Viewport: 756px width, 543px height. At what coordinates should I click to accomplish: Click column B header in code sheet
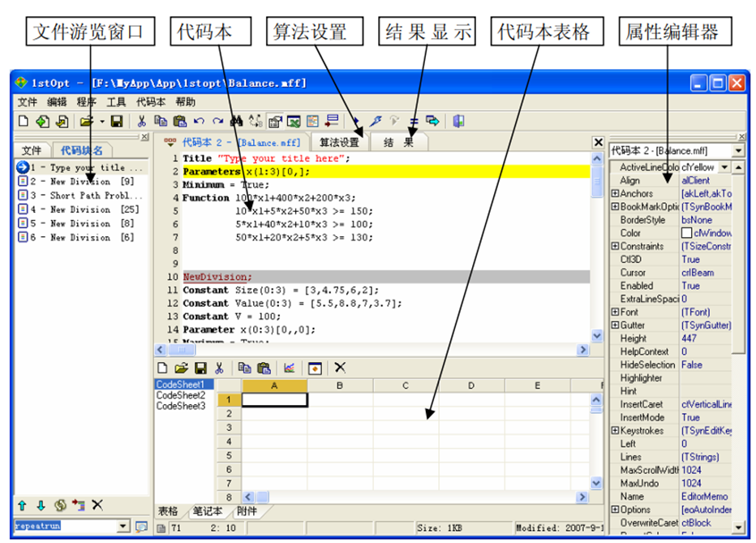click(x=340, y=386)
